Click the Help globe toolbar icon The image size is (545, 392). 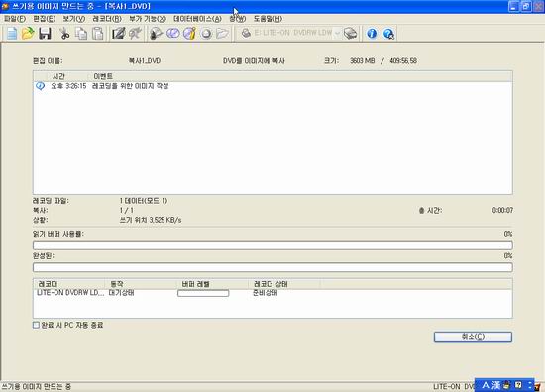pos(388,34)
